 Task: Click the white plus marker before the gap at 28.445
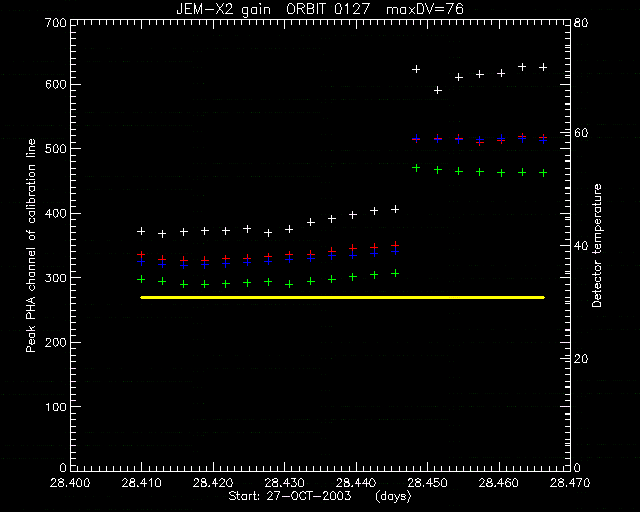point(395,209)
